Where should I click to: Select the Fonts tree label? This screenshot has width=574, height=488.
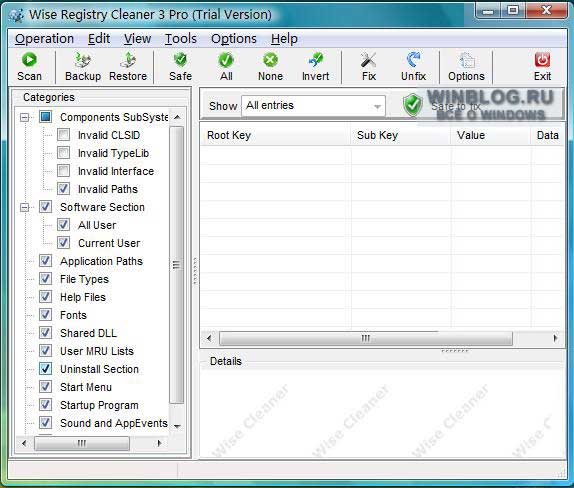pos(73,315)
